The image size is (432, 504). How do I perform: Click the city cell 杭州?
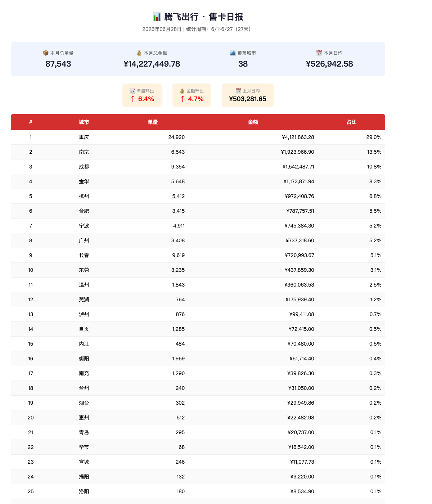(x=84, y=196)
